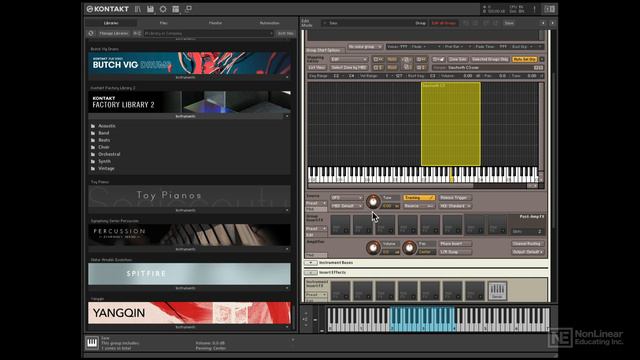Toggle the A-Z library sort icon
This screenshot has width=640, height=360.
click(137, 33)
